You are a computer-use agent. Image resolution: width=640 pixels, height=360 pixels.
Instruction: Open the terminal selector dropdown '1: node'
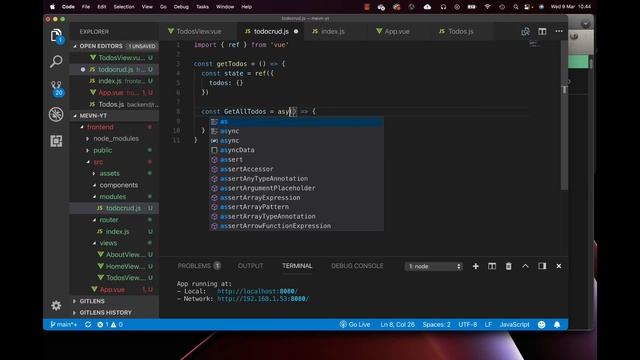[433, 266]
